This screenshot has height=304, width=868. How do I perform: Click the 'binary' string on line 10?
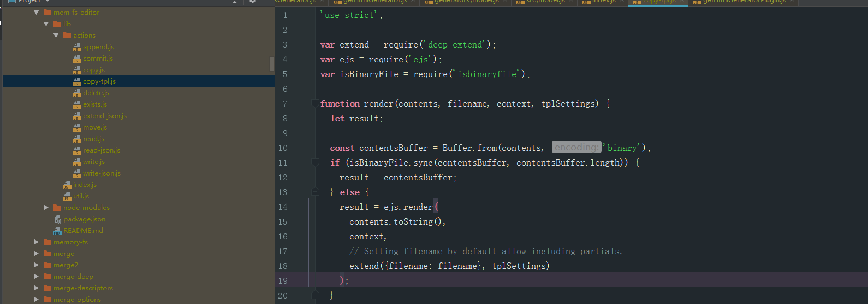click(622, 148)
